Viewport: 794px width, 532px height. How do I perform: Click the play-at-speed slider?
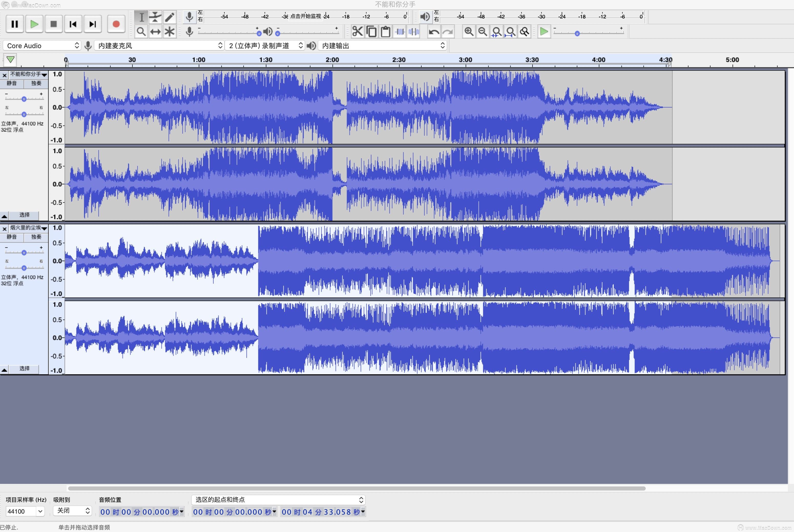click(589, 33)
